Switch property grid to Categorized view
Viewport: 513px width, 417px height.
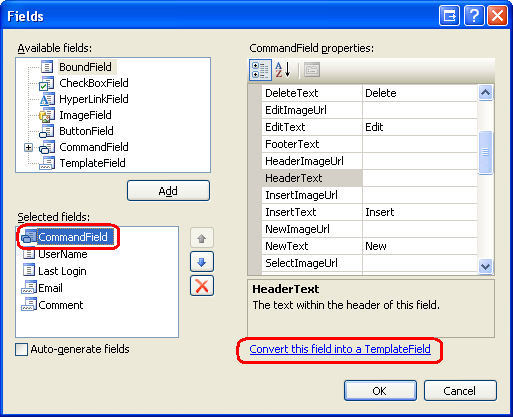(x=260, y=70)
